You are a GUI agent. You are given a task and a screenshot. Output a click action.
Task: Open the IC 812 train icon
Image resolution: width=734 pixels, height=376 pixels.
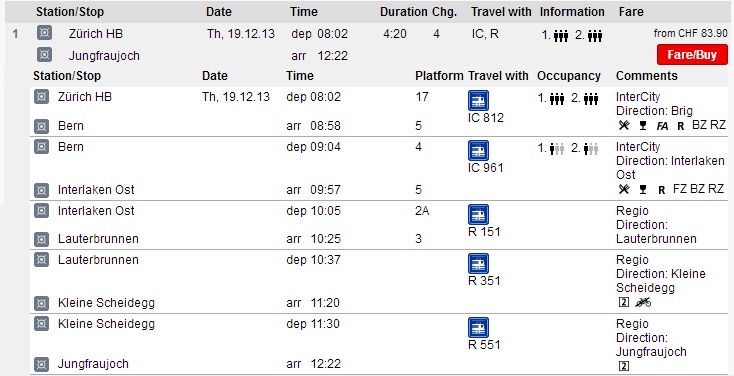point(478,101)
